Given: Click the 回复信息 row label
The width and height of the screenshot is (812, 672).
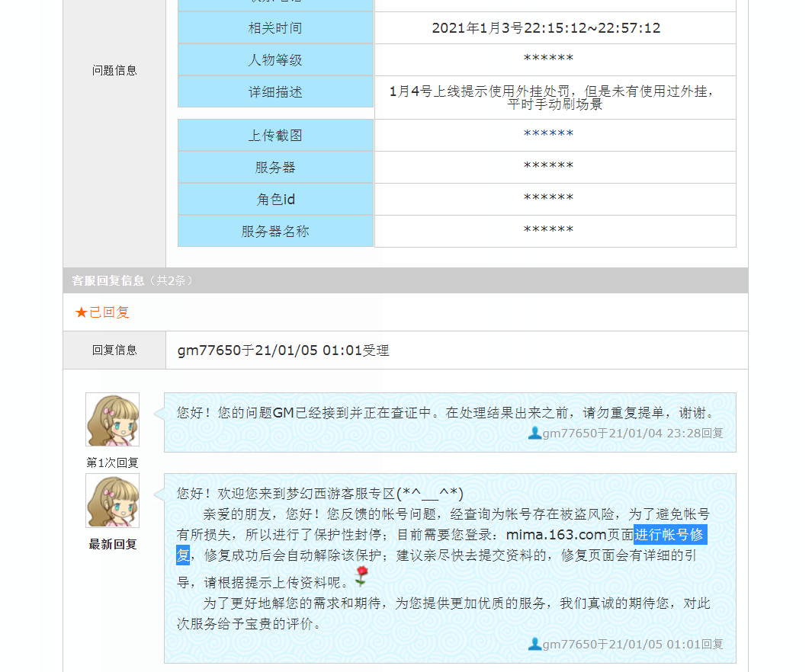Looking at the screenshot, I should click(114, 350).
